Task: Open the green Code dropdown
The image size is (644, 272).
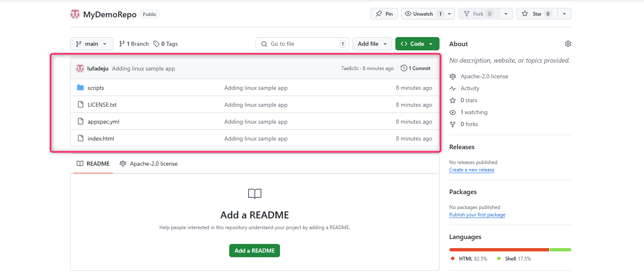Action: (x=417, y=44)
